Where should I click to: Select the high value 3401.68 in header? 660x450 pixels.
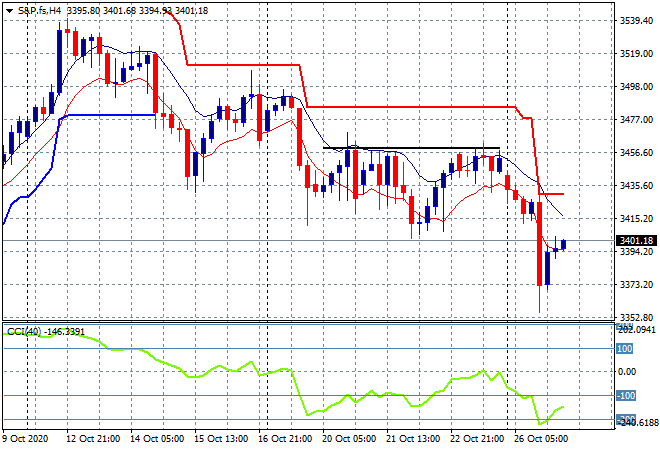[x=120, y=11]
